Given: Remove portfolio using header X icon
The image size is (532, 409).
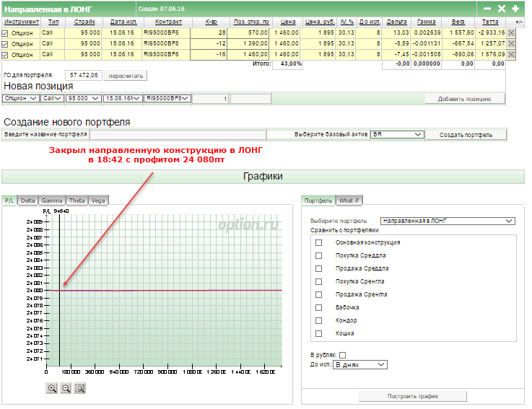Looking at the screenshot, I should [x=502, y=9].
